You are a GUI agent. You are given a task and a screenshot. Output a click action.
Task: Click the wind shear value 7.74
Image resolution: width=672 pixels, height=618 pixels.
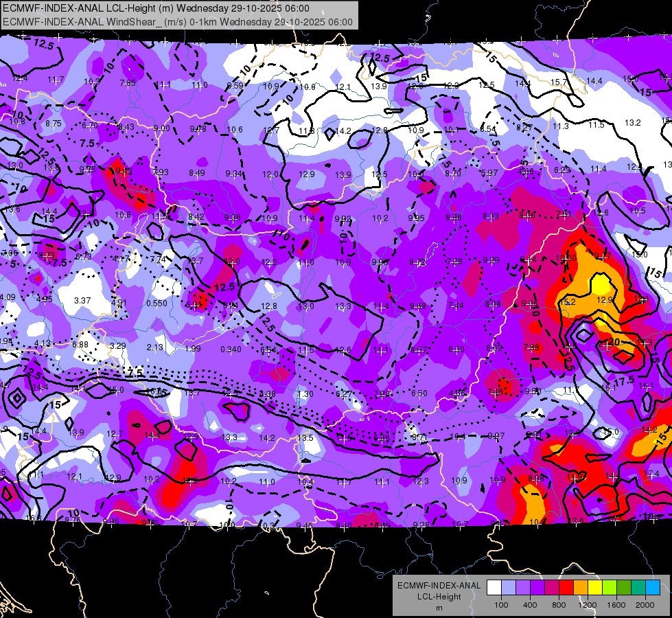[x=158, y=259]
